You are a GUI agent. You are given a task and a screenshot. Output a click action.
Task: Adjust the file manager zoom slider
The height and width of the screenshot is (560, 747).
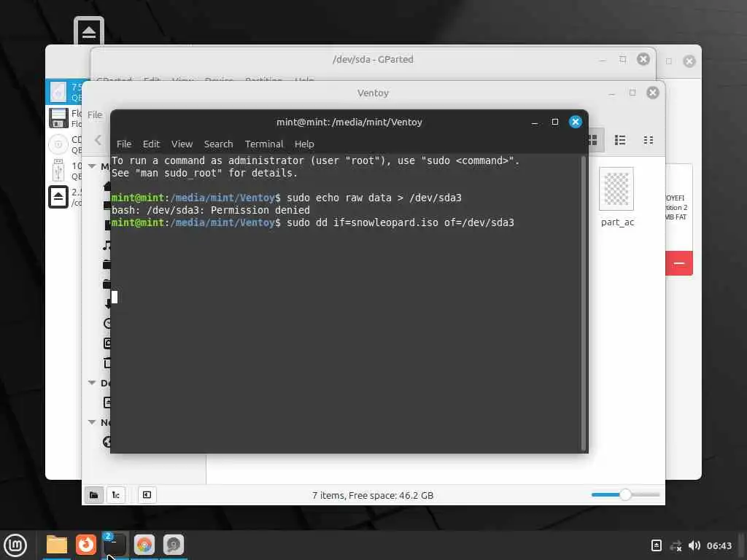click(625, 495)
